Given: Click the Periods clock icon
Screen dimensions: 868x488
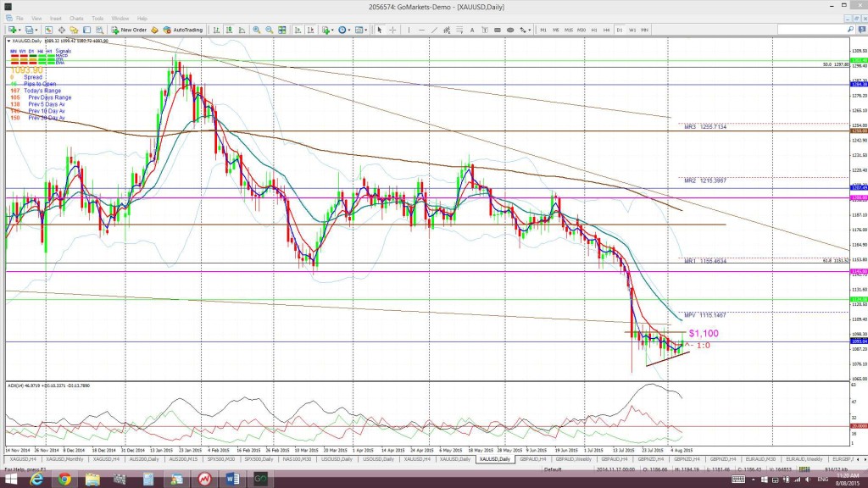Looking at the screenshot, I should 342,30.
